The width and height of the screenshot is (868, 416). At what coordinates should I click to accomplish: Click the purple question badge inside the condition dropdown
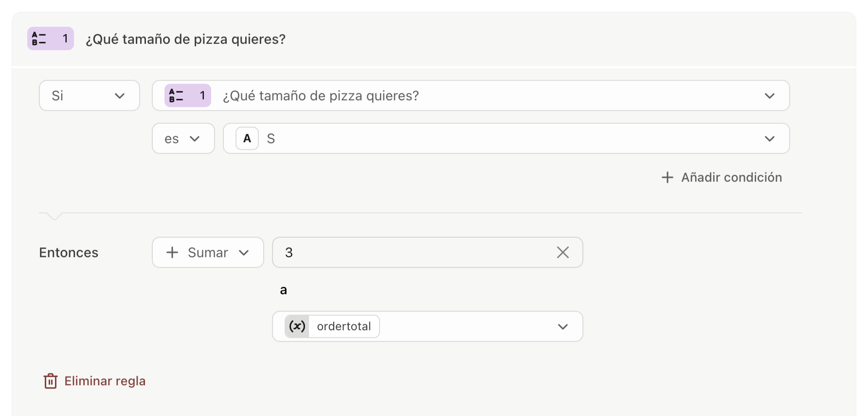[x=187, y=95]
